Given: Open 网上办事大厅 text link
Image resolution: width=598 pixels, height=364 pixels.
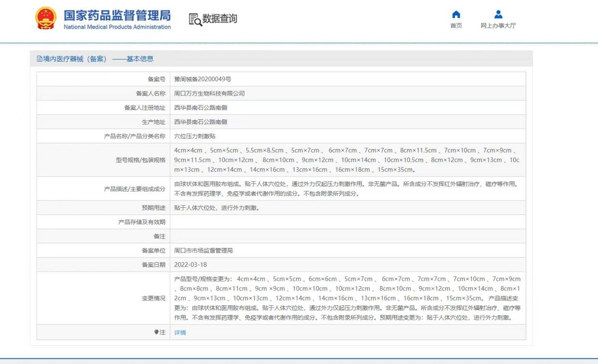Looking at the screenshot, I should coord(498,26).
